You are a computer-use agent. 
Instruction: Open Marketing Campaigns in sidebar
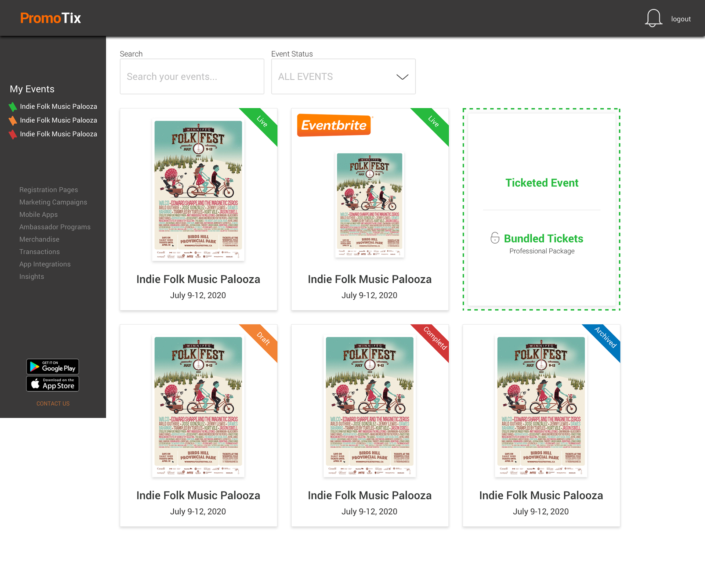pyautogui.click(x=53, y=202)
